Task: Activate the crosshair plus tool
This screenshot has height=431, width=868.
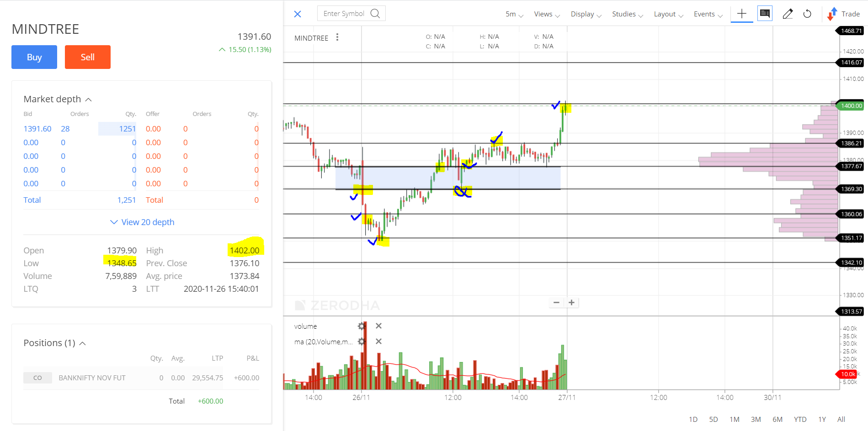Action: coord(742,14)
